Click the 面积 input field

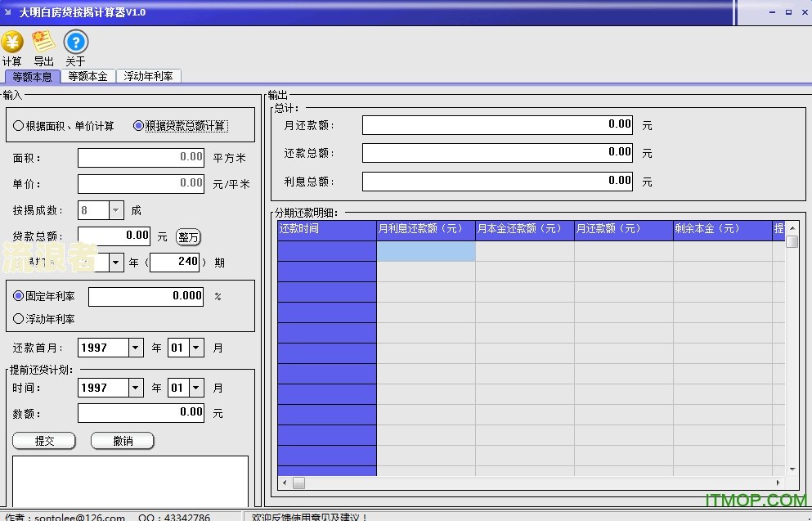(x=141, y=157)
